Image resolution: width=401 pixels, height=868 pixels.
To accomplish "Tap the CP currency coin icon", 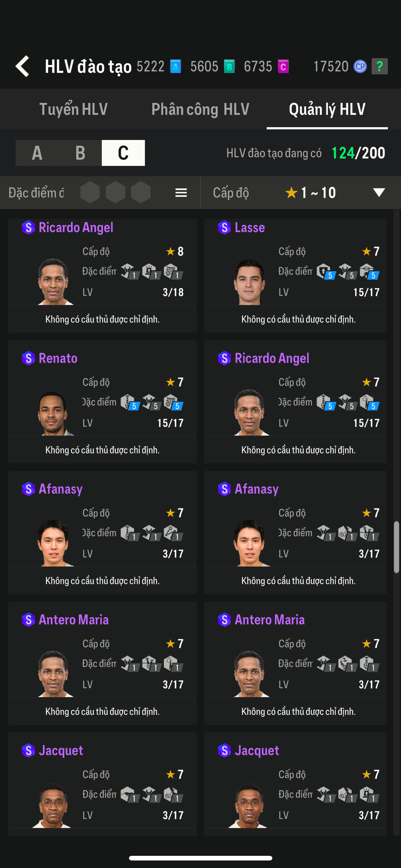I will point(360,66).
